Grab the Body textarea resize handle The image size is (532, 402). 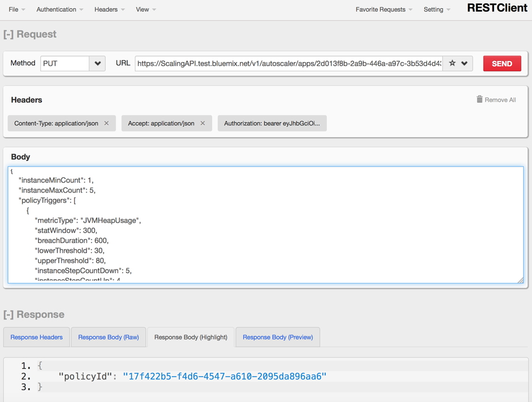520,280
